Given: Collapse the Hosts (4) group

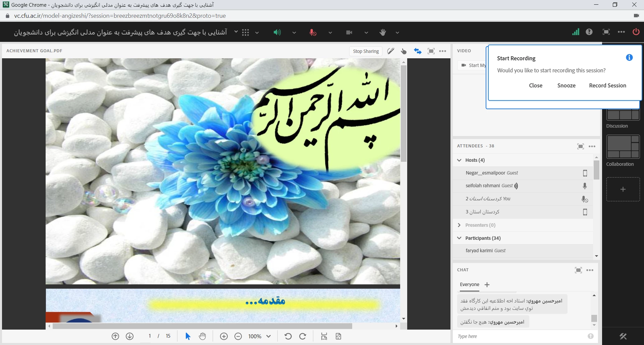Looking at the screenshot, I should tap(459, 160).
